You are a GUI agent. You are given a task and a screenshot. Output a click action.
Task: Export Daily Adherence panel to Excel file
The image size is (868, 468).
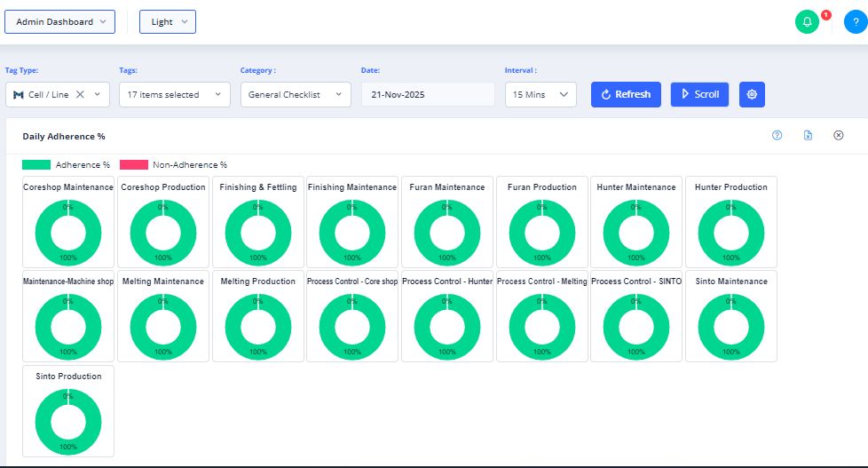pos(808,136)
